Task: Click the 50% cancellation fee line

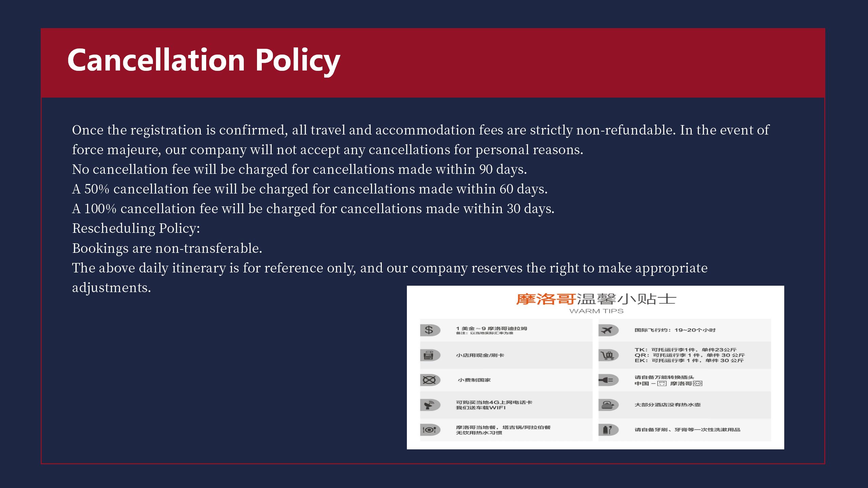Action: coord(310,189)
